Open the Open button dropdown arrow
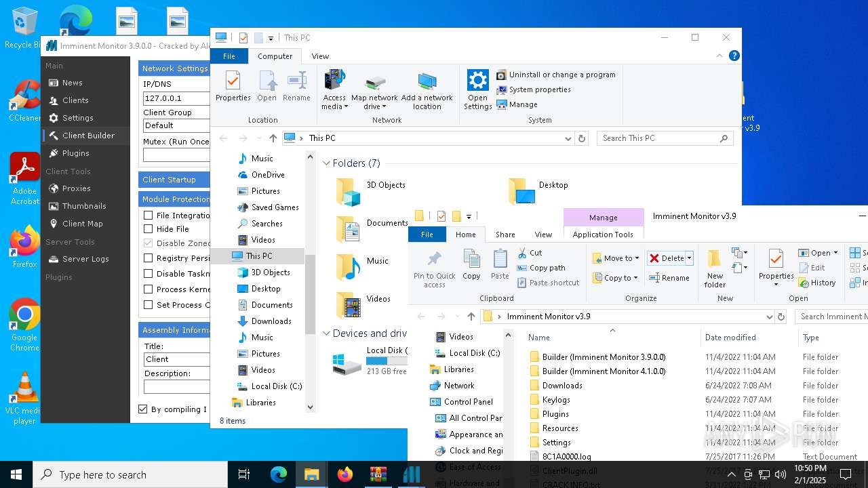Image resolution: width=868 pixels, height=488 pixels. (835, 253)
